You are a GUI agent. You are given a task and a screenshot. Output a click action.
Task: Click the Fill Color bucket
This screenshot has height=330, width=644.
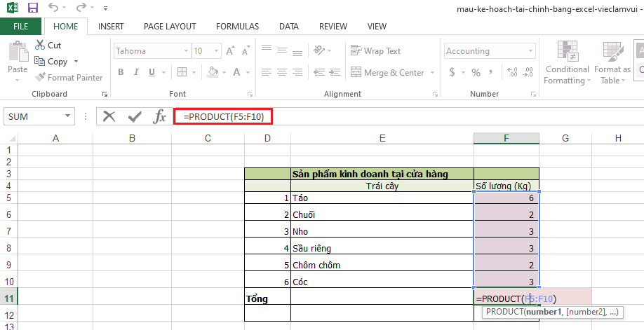click(x=213, y=72)
